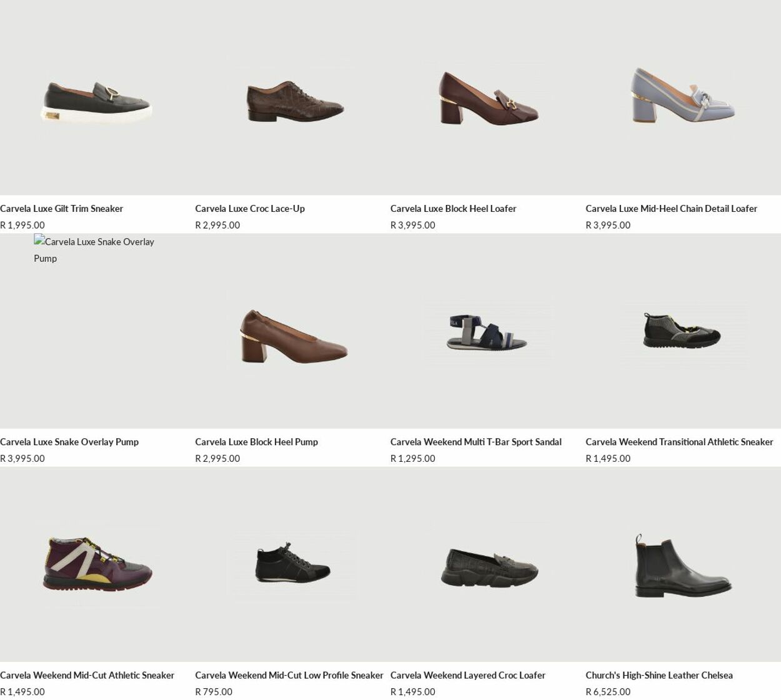The image size is (781, 700).
Task: Click the Carvela Luxe Snake Overlay Pump title
Action: pos(69,442)
